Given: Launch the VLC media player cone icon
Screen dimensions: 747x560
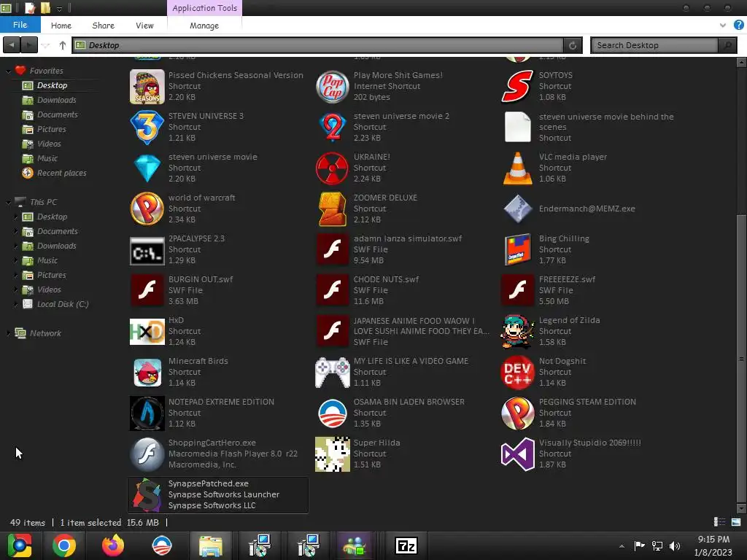Looking at the screenshot, I should tap(517, 168).
